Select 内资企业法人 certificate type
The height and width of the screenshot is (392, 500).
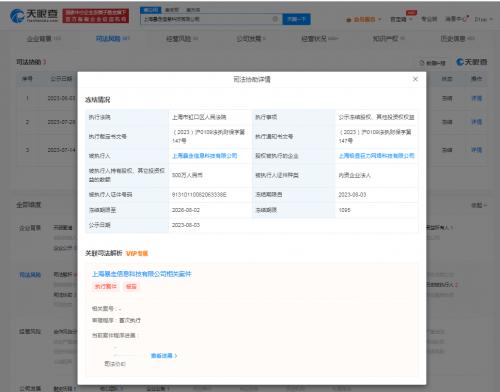[x=354, y=175]
